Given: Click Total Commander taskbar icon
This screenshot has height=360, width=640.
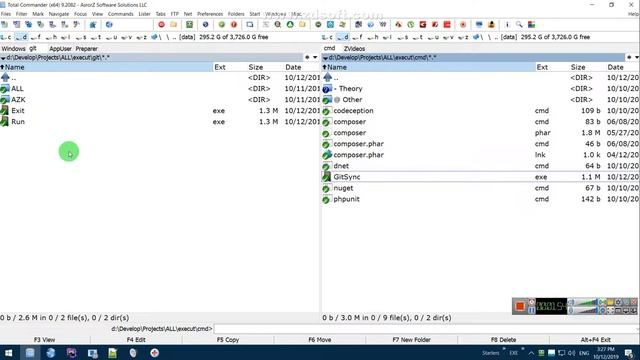Looking at the screenshot, I should 30,353.
